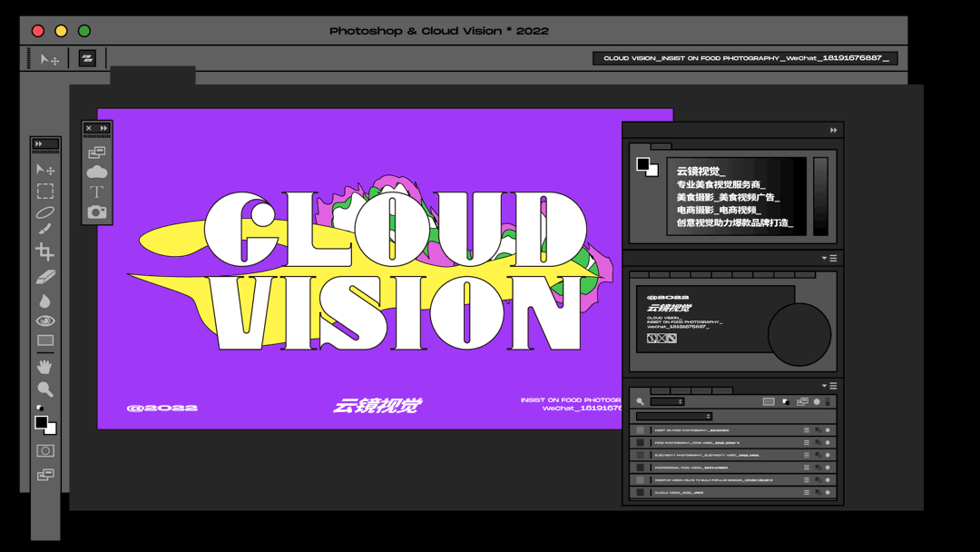
Task: Open the preset thumbnail in the options bar
Action: [x=87, y=59]
